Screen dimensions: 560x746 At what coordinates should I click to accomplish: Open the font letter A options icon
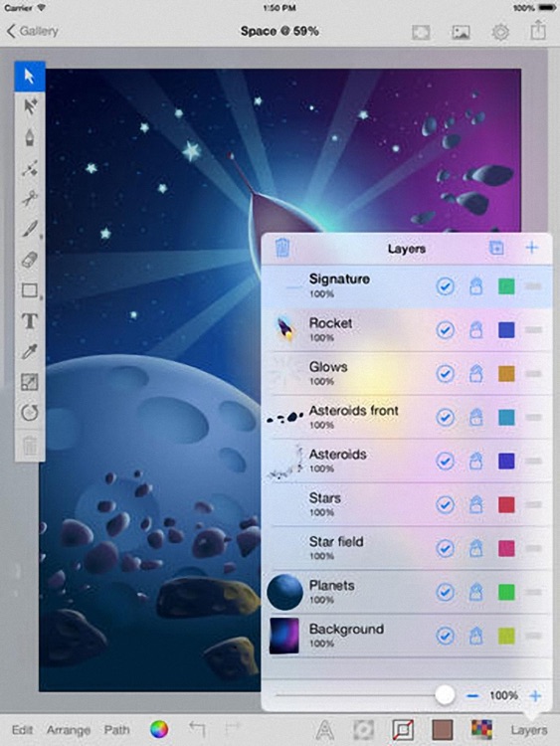(x=324, y=729)
